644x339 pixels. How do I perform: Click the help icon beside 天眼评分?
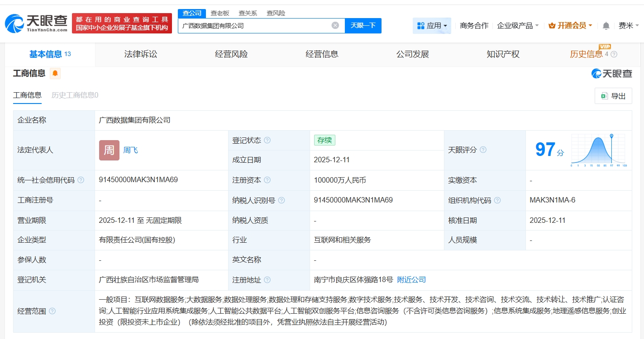483,150
